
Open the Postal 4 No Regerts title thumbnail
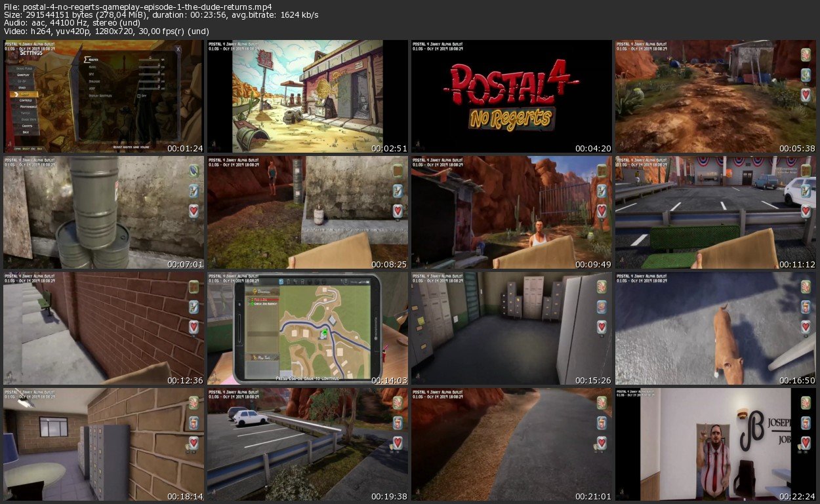coord(512,96)
